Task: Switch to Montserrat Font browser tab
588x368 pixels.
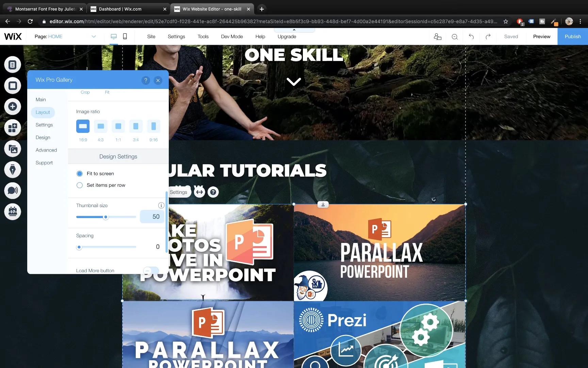Action: pyautogui.click(x=45, y=9)
